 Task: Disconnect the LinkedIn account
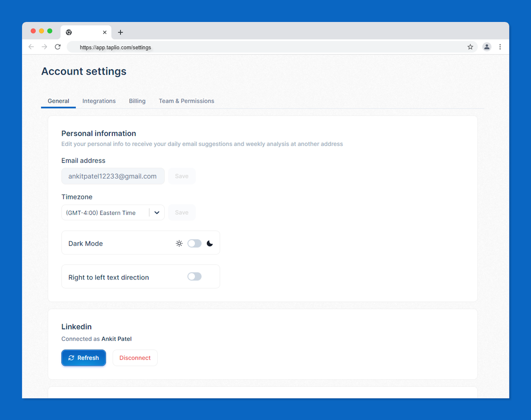pos(135,358)
